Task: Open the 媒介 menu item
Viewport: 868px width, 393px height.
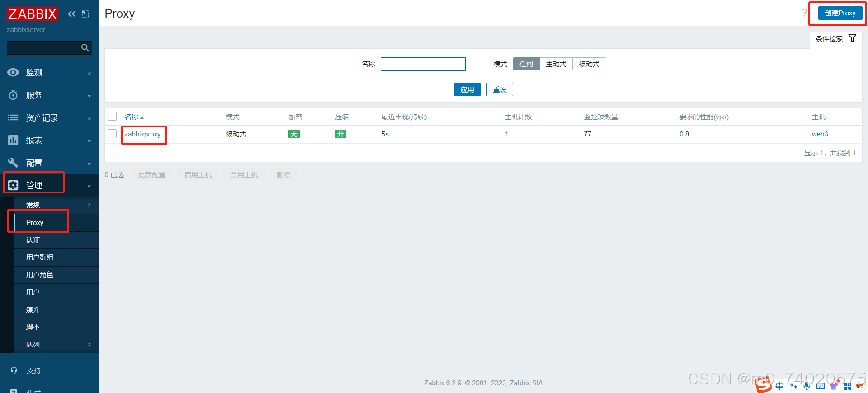Action: (x=56, y=310)
